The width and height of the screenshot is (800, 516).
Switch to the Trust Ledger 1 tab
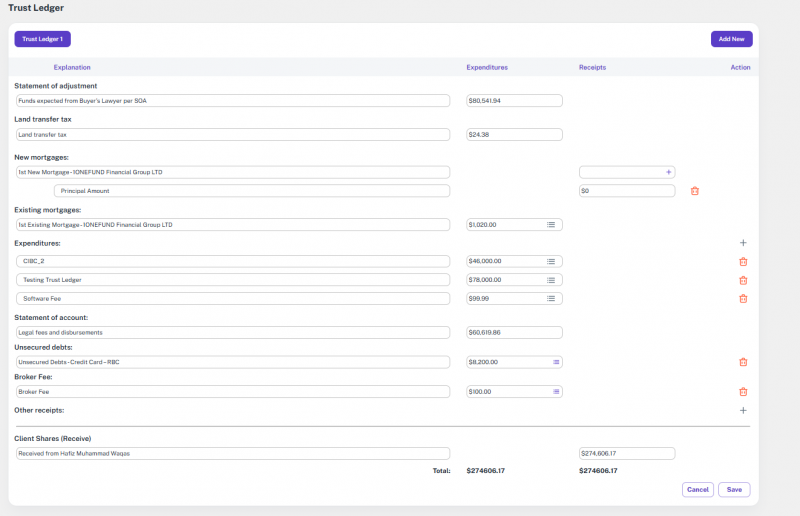point(42,39)
